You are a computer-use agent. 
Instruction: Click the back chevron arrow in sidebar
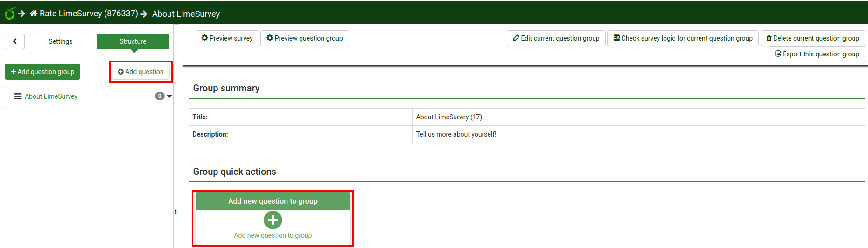(x=14, y=41)
